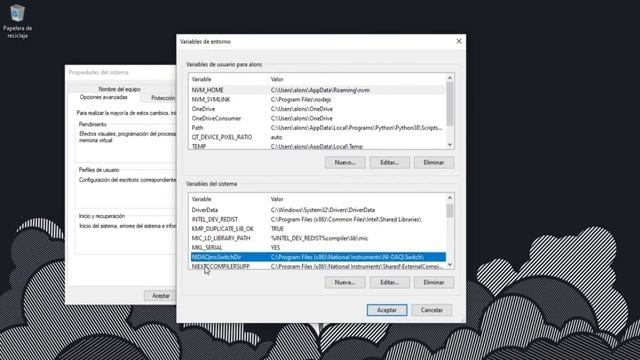Close the Variables de entorno dialog

click(x=459, y=41)
